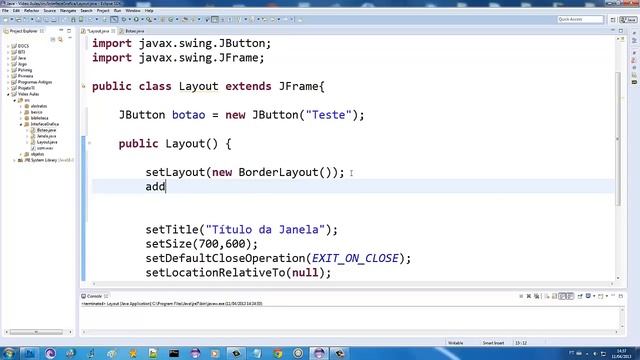Expand the DOCS project
640x360 pixels.
(8, 46)
